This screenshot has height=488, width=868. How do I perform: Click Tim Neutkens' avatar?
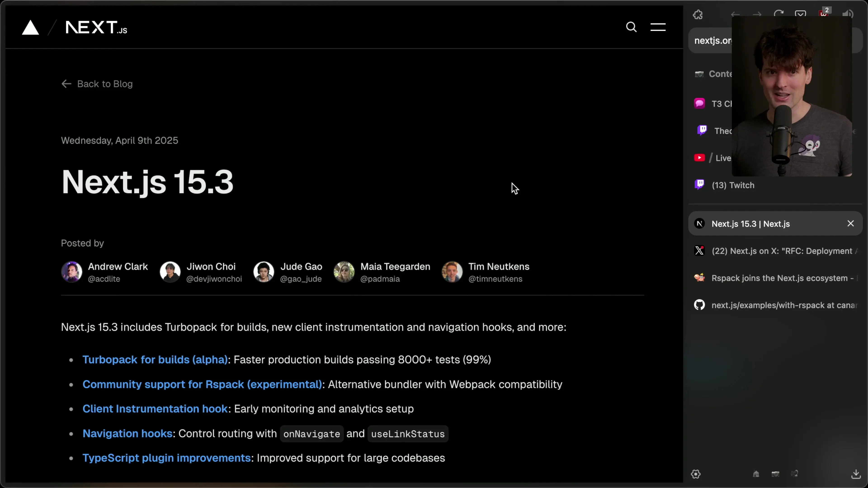(x=452, y=272)
